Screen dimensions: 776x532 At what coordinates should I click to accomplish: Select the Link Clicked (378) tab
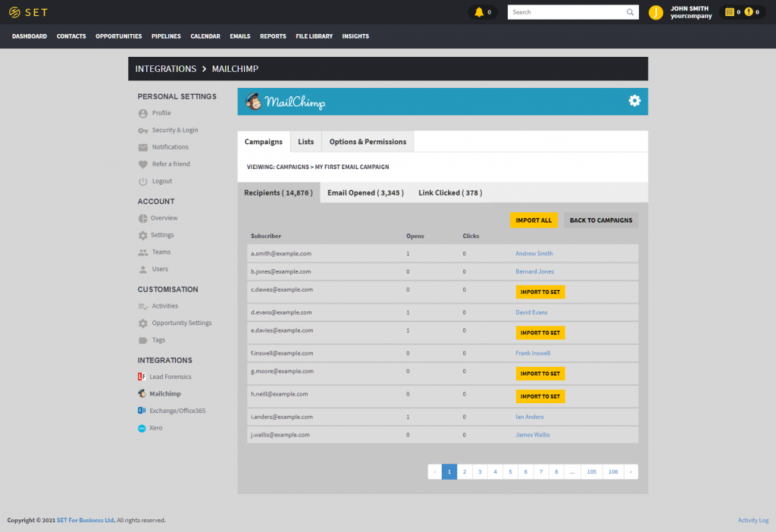pos(450,192)
